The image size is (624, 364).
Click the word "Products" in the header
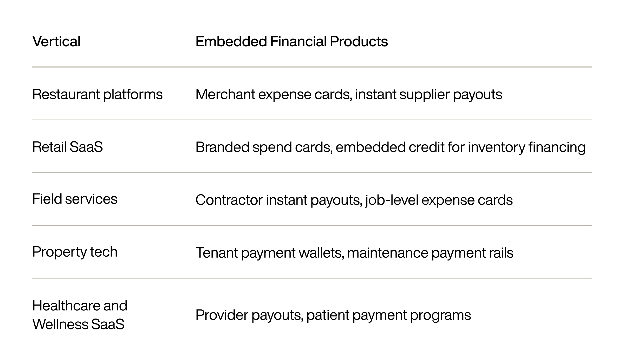pos(359,42)
